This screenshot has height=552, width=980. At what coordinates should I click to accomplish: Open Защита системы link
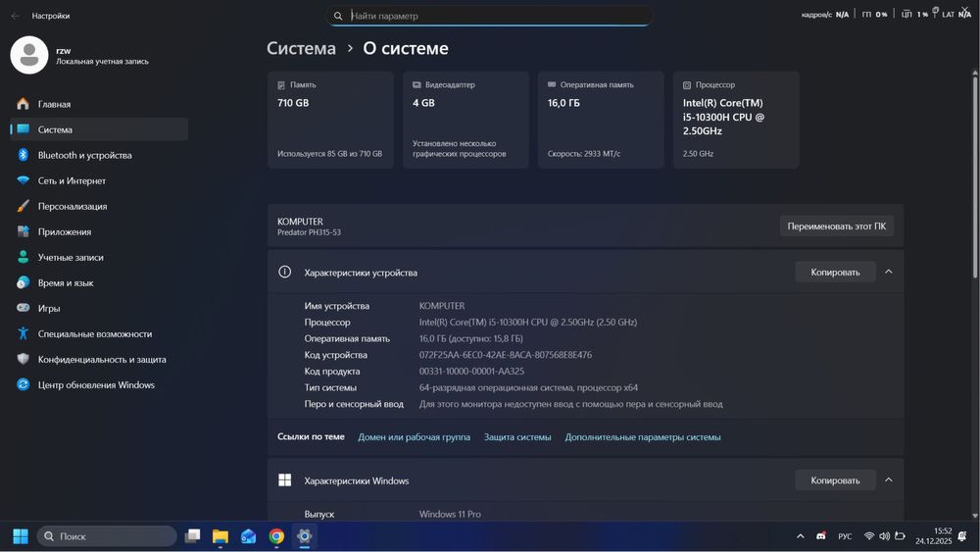[517, 437]
